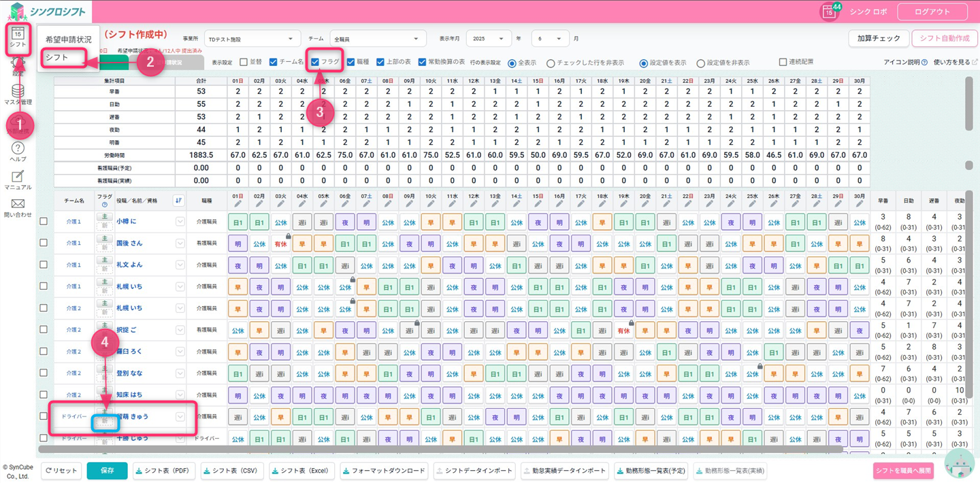The width and height of the screenshot is (980, 483).
Task: Toggle the 職種 checkbox
Action: [x=350, y=62]
